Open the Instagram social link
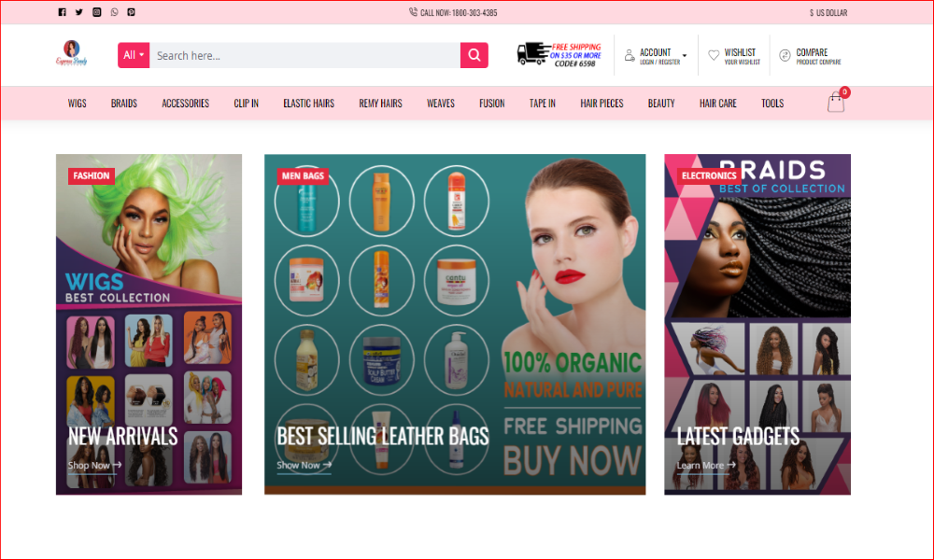This screenshot has width=934, height=560. [96, 12]
